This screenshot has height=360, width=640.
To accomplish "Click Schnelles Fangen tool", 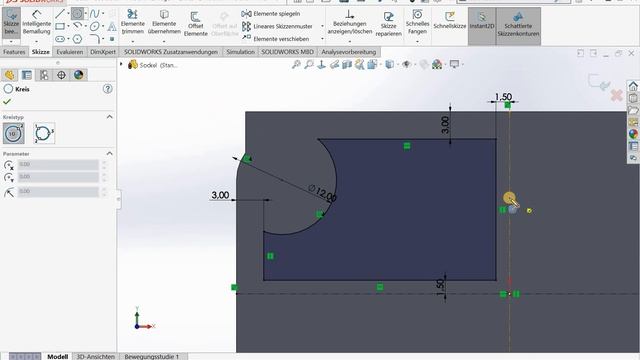I will [x=417, y=22].
